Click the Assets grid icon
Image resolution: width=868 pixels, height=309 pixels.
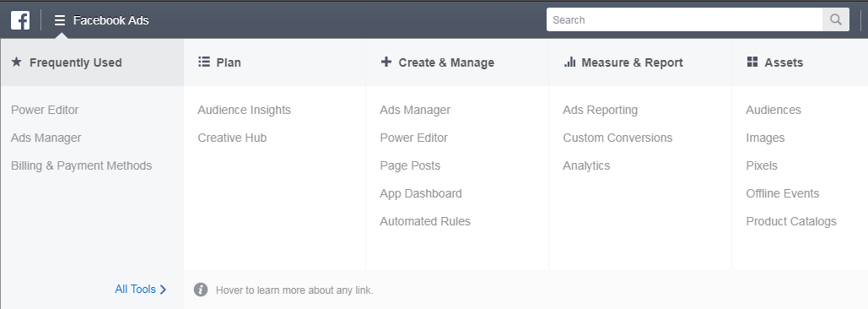tap(752, 62)
